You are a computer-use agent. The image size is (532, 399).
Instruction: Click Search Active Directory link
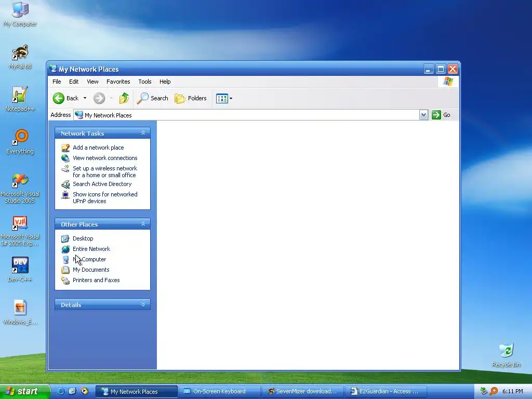102,184
